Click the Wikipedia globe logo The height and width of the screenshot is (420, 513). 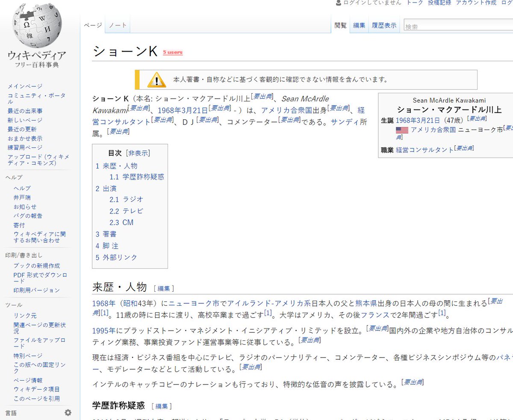tap(37, 25)
